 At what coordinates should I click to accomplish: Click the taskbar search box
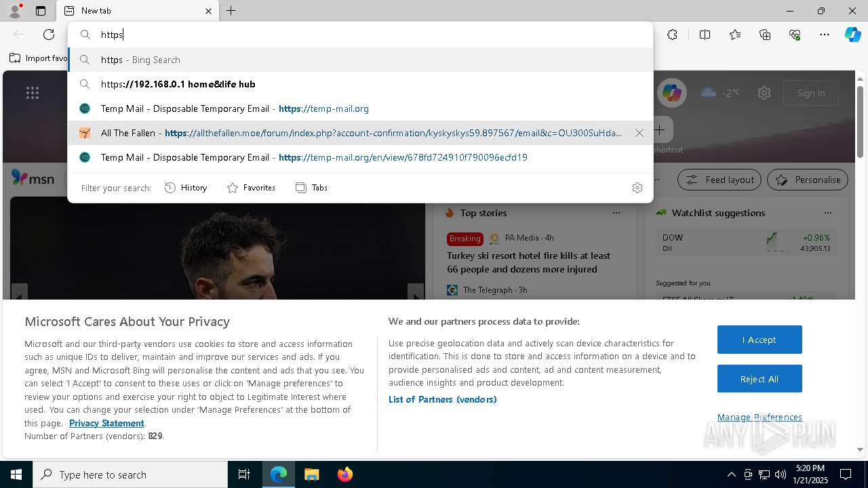[130, 474]
